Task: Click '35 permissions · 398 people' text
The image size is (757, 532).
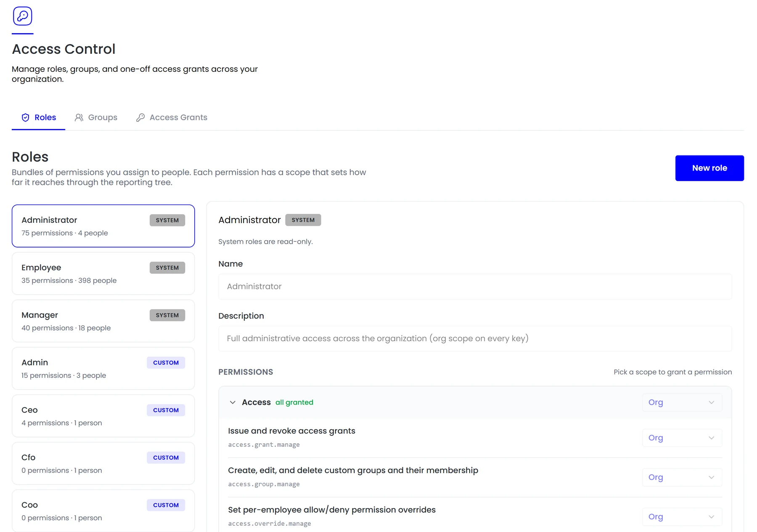Action: [69, 280]
